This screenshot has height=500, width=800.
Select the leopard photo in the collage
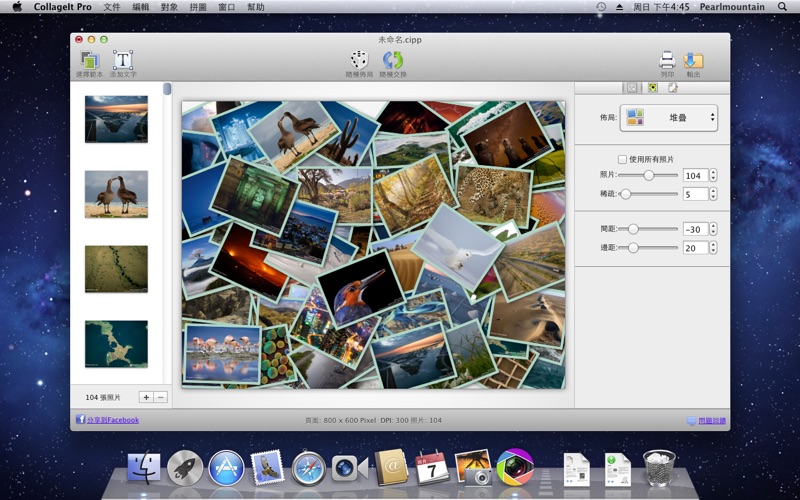click(x=493, y=196)
